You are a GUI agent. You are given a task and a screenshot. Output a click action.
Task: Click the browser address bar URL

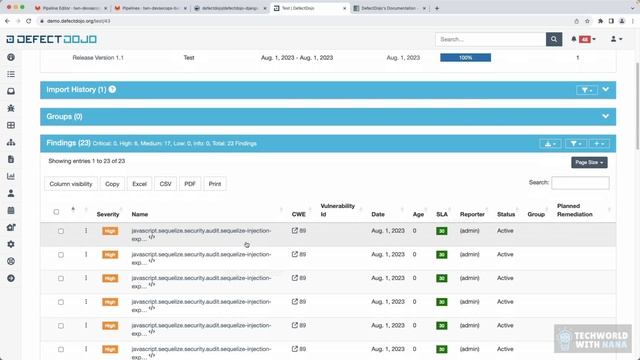click(78, 21)
